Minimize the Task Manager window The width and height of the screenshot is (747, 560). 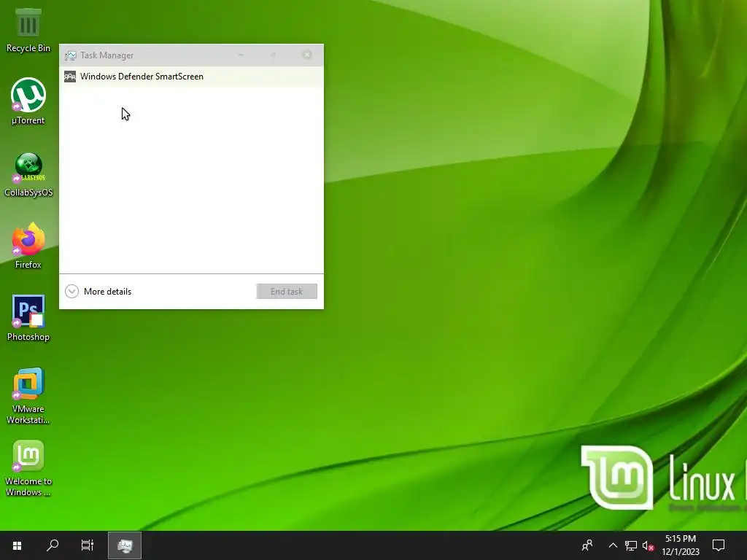click(x=241, y=55)
